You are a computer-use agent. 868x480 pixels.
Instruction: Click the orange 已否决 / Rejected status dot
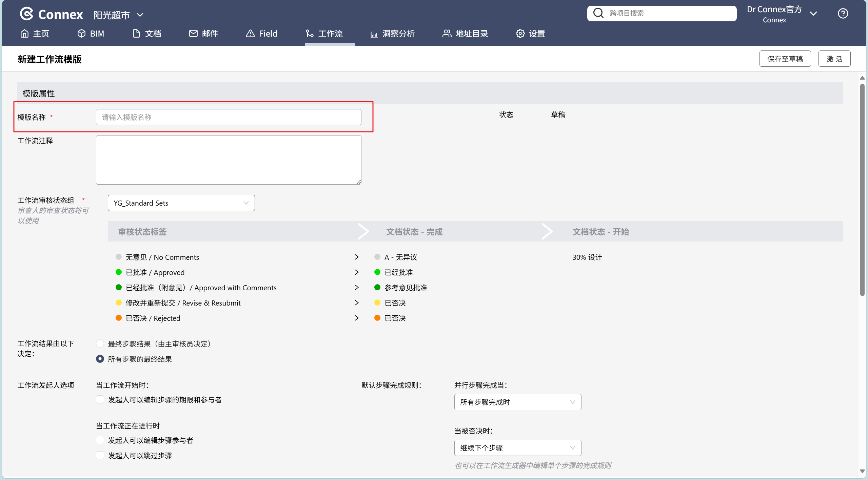(x=119, y=318)
